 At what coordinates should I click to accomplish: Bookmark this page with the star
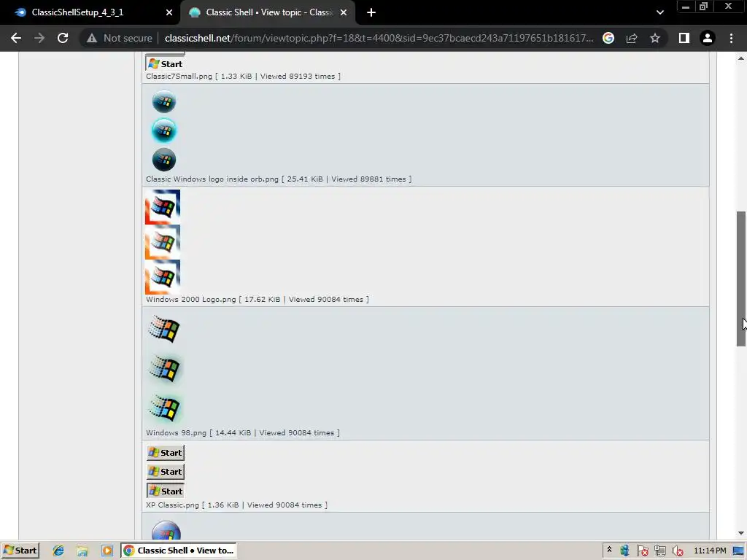pos(655,38)
